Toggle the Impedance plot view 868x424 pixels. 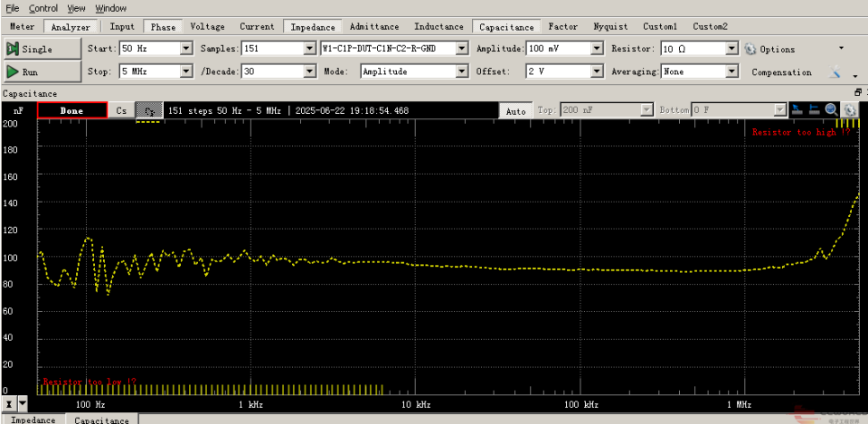[312, 26]
